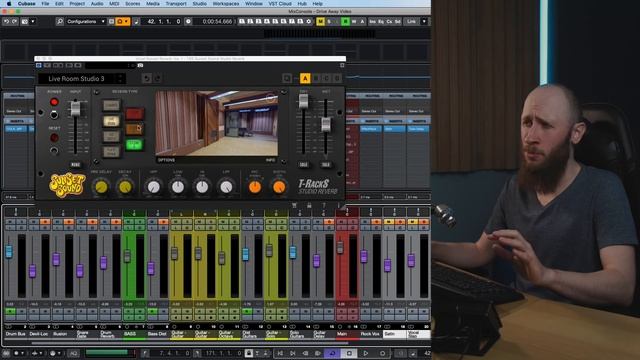Click the MixConsole search/find tracks icon
The image size is (640, 360).
pyautogui.click(x=60, y=21)
